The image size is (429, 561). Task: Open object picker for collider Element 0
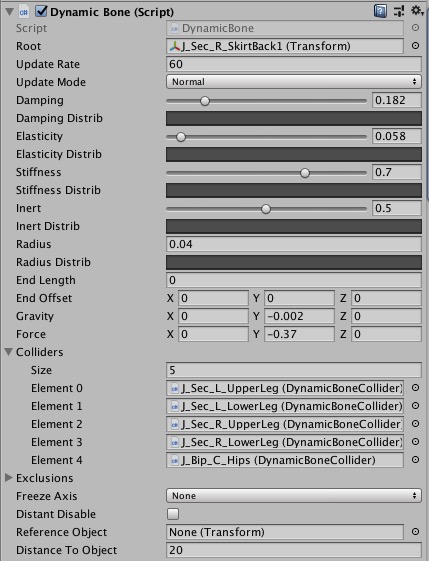tap(415, 387)
